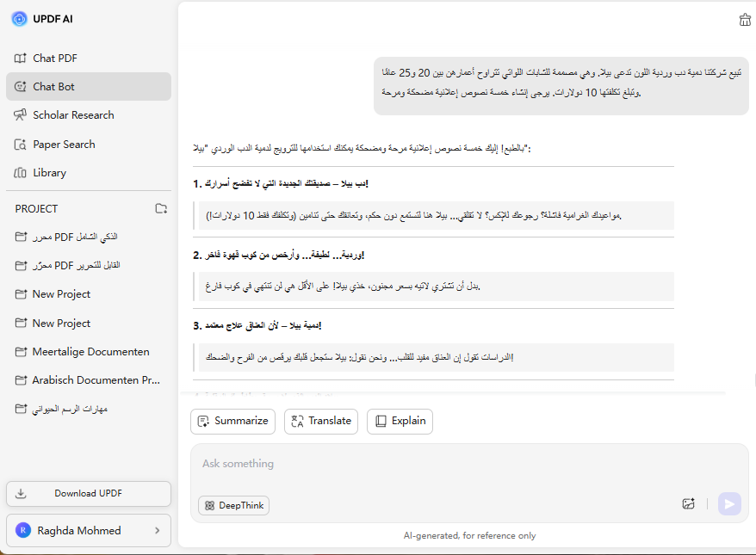The image size is (756, 555).
Task: Open the gift icon at top right
Action: [x=745, y=20]
